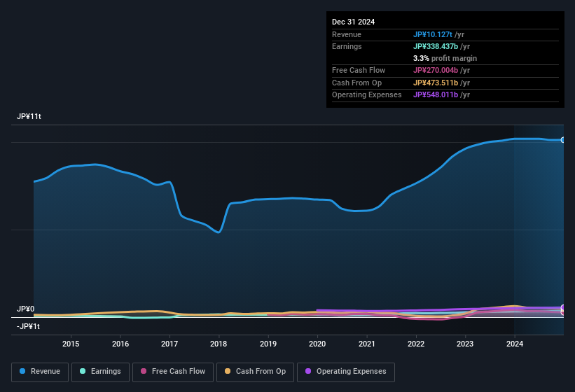Click the 2023 x-axis year label
The height and width of the screenshot is (392, 575).
click(x=465, y=344)
